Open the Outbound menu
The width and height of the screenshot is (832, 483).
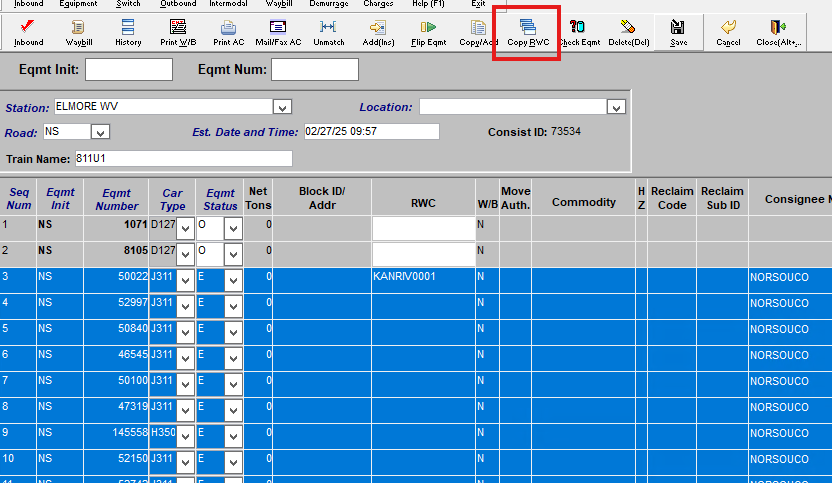178,4
